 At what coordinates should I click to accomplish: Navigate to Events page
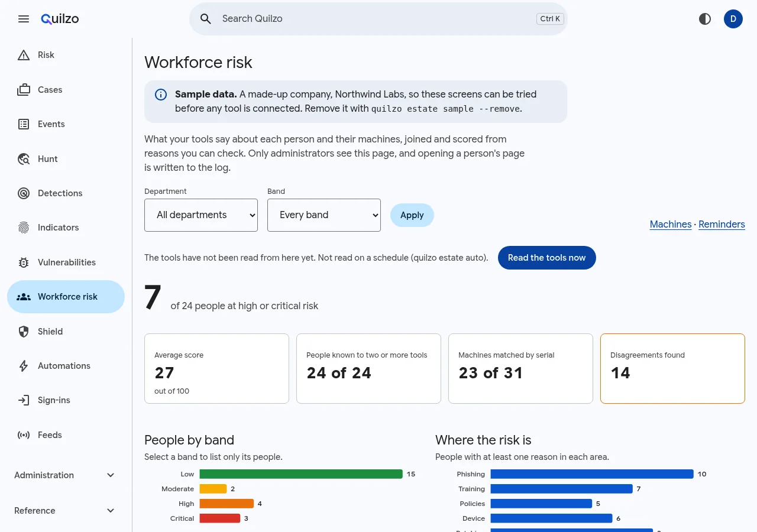pos(66,124)
